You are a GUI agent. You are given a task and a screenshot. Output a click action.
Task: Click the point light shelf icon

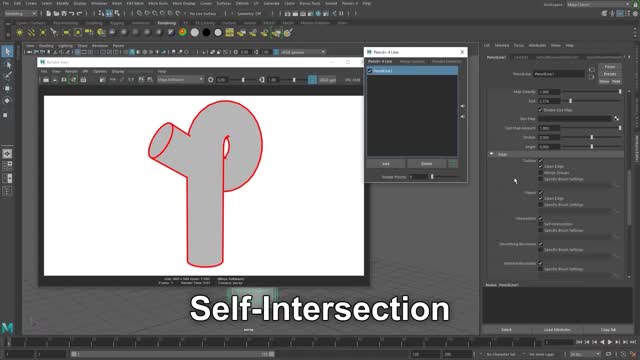pyautogui.click(x=43, y=32)
